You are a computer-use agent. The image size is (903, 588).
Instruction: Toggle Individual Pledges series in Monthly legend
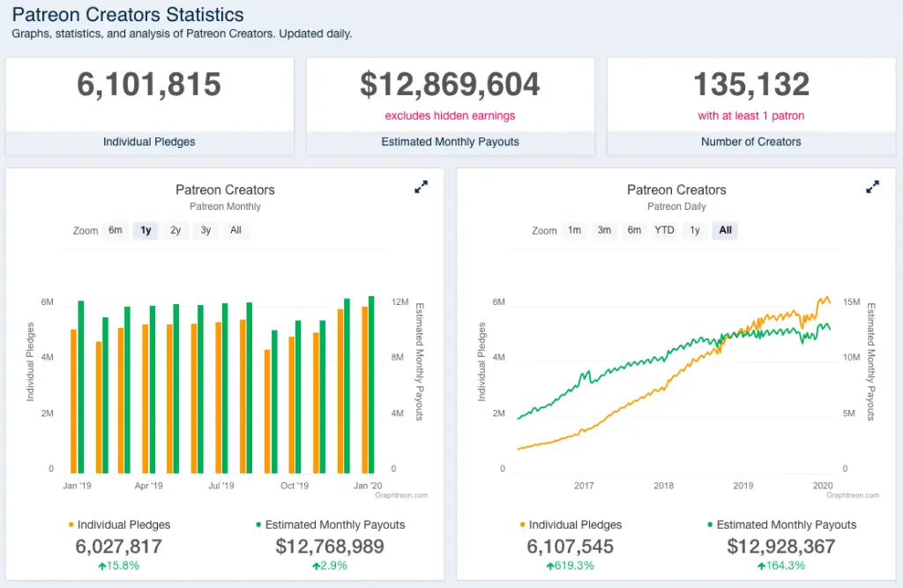click(x=119, y=525)
